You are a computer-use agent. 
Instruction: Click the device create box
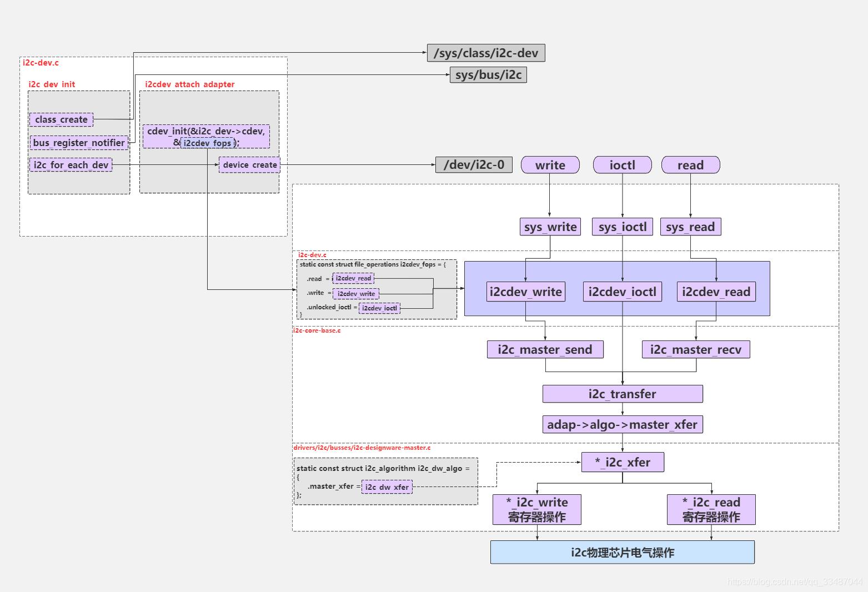[x=249, y=164]
